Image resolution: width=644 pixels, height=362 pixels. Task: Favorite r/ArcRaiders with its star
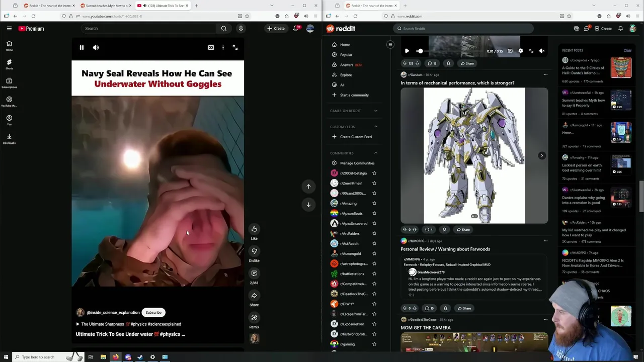point(374,233)
